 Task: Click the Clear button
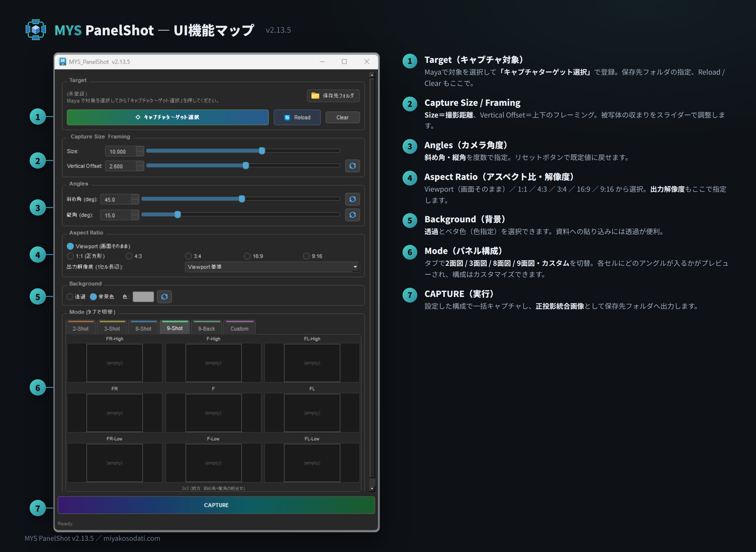click(x=343, y=118)
